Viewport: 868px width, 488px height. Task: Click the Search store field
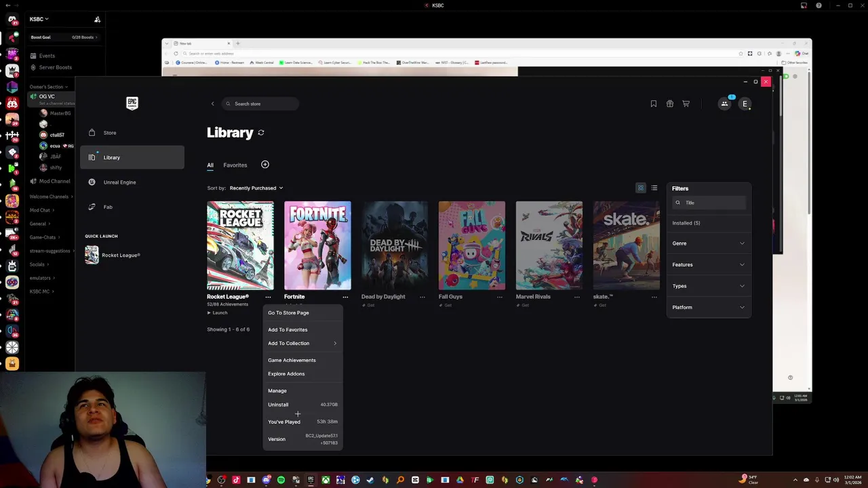pos(261,104)
